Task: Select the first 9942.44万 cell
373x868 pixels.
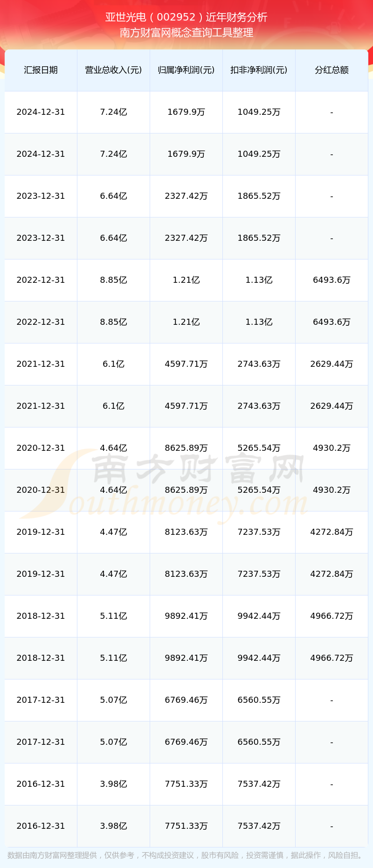Action: 259,616
